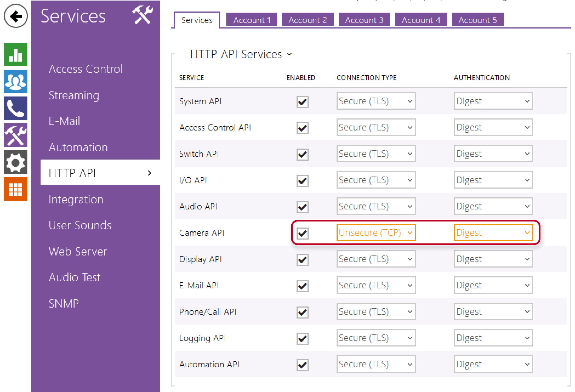Disable the Audio API checkbox

click(303, 207)
